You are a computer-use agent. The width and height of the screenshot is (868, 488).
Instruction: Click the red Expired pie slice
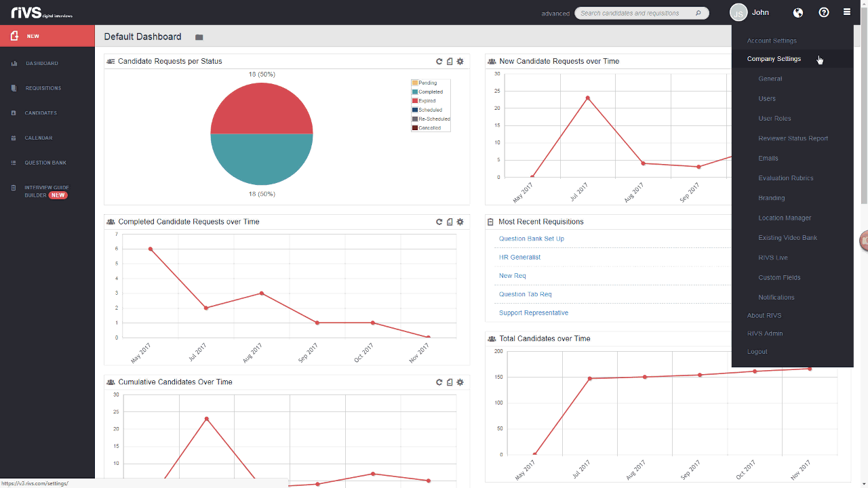coord(262,107)
